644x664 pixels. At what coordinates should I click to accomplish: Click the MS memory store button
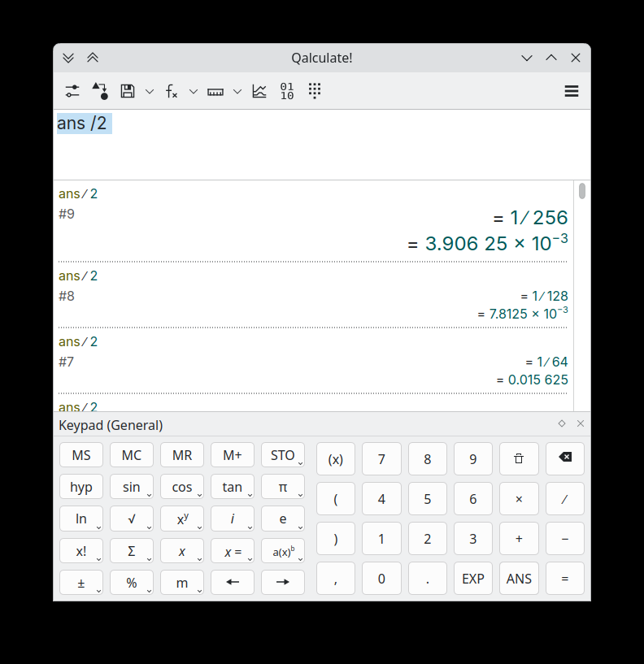tap(81, 455)
